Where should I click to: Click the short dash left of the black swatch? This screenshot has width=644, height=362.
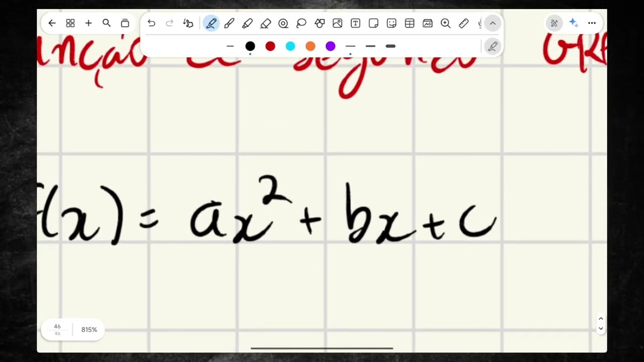pyautogui.click(x=230, y=46)
